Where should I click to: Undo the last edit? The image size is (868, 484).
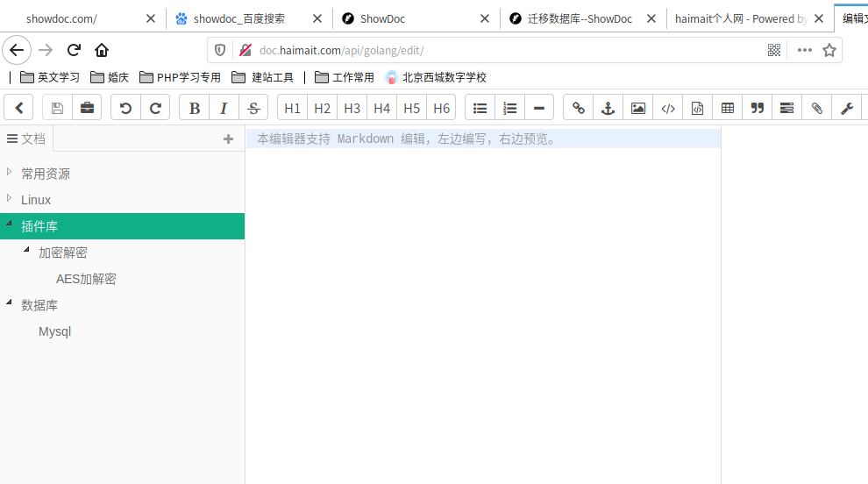pyautogui.click(x=125, y=108)
